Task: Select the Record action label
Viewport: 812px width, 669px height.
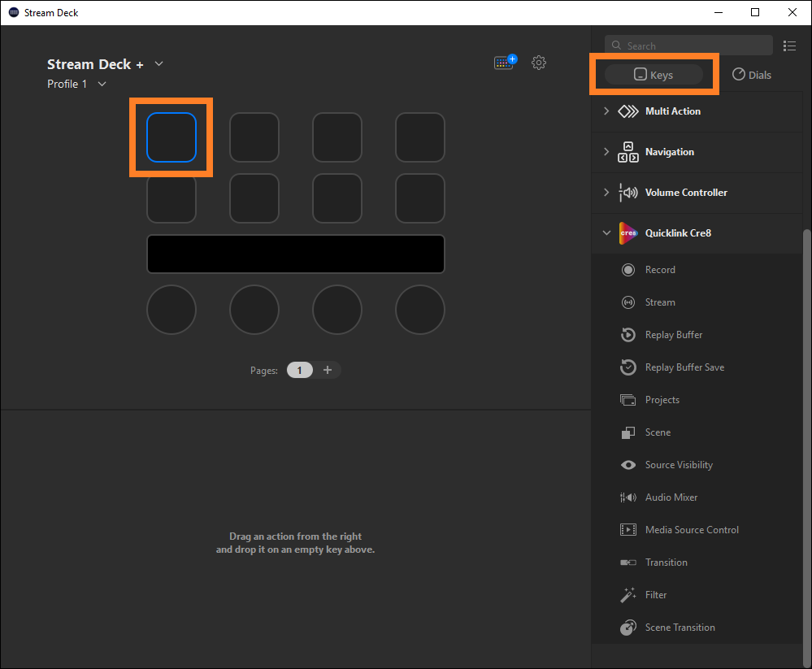Action: (660, 270)
